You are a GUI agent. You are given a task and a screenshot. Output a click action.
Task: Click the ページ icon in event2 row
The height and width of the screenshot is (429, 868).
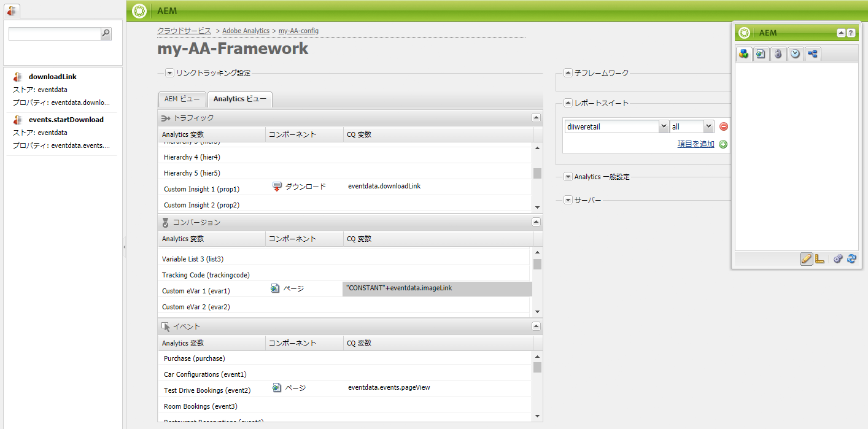(277, 388)
